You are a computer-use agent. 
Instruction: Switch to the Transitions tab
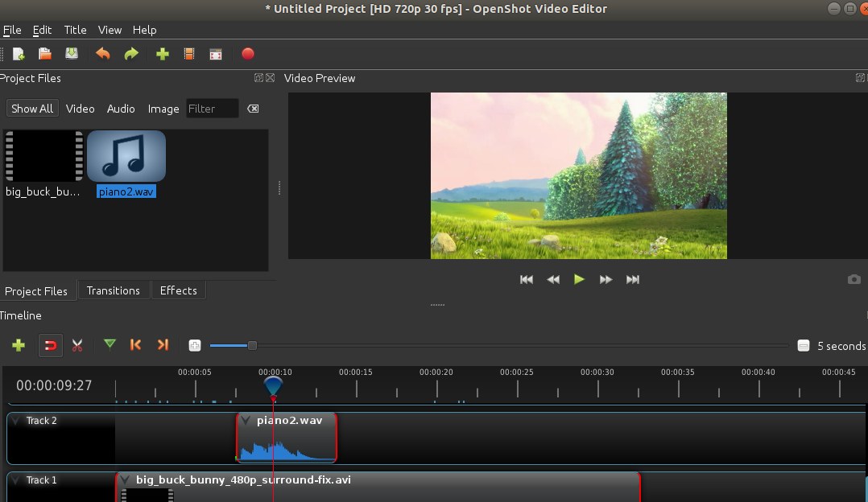pyautogui.click(x=113, y=290)
